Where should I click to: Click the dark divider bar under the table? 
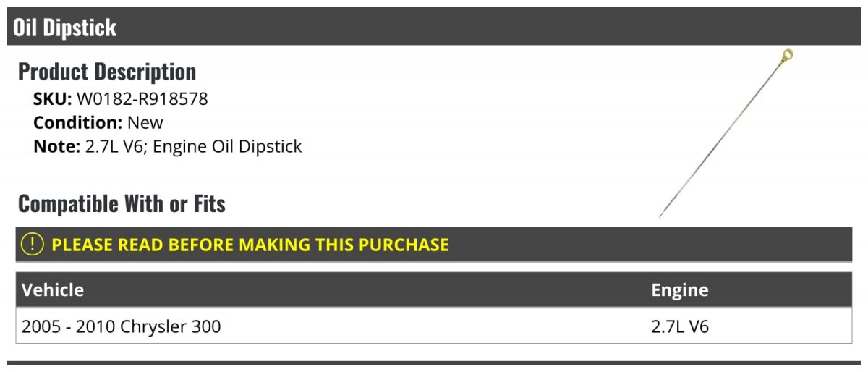434,363
